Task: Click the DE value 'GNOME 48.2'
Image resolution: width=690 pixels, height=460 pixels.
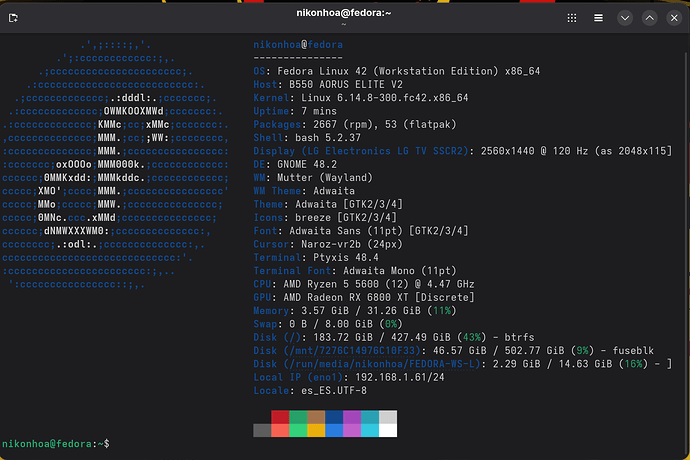Action: click(307, 164)
